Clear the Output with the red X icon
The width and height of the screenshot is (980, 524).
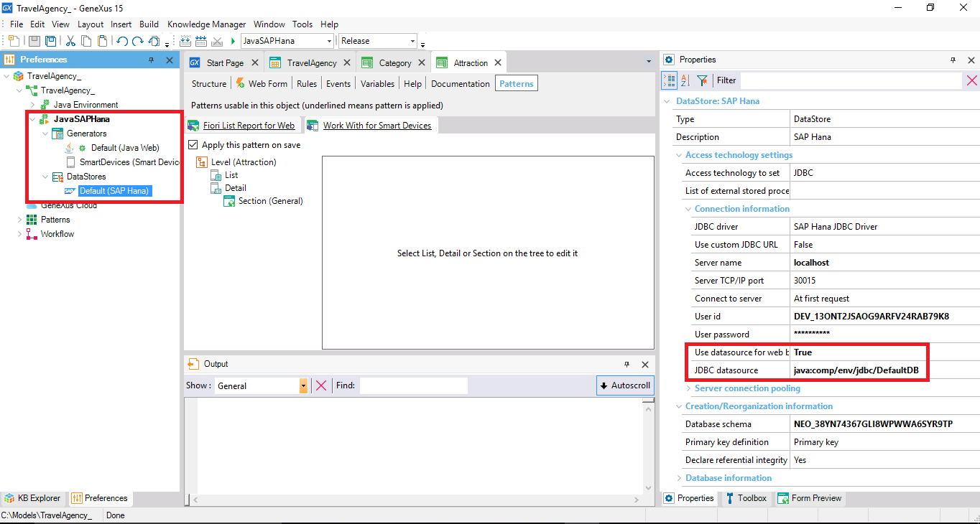pos(321,386)
